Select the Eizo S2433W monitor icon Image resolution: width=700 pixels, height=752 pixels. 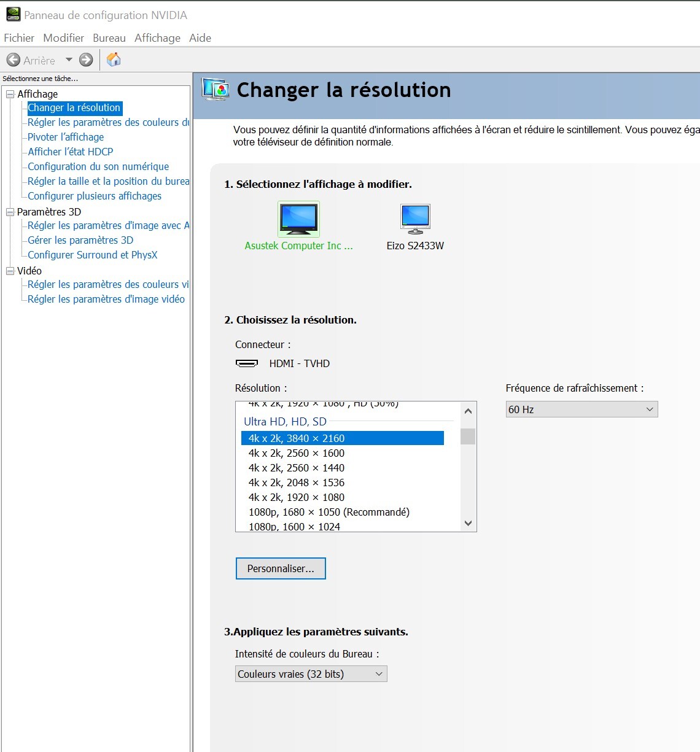coord(415,219)
